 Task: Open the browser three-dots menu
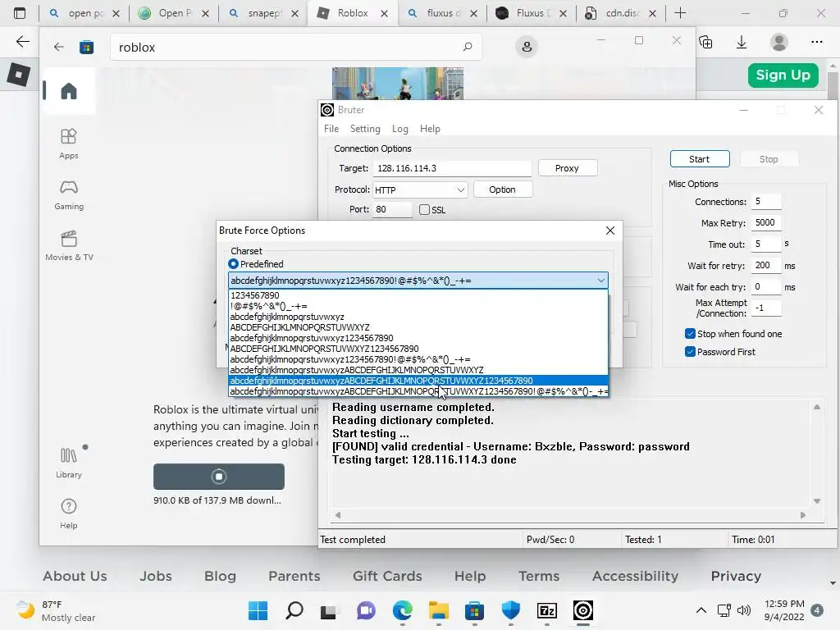(816, 42)
